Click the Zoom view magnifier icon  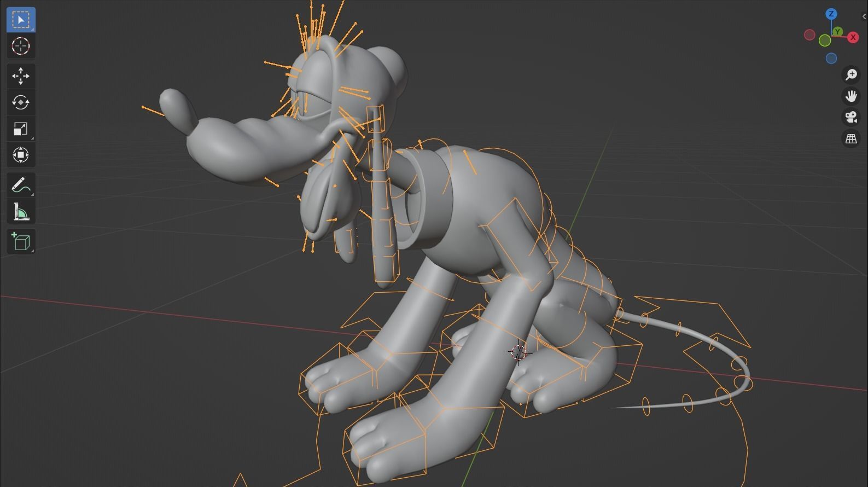pos(851,74)
